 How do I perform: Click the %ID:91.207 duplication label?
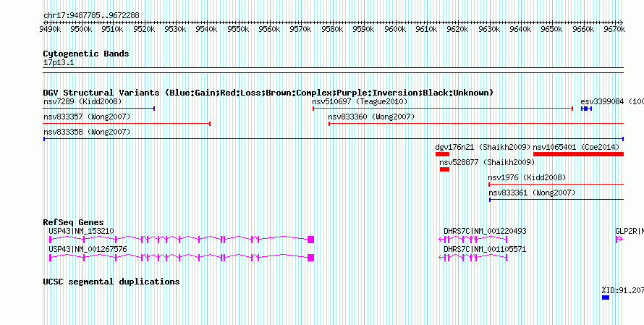[622, 290]
